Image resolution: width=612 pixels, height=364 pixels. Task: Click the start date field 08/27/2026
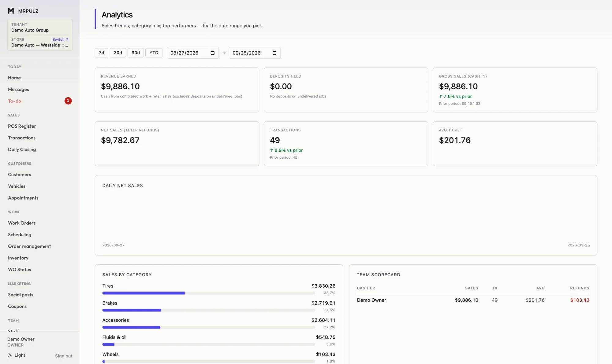click(x=193, y=53)
